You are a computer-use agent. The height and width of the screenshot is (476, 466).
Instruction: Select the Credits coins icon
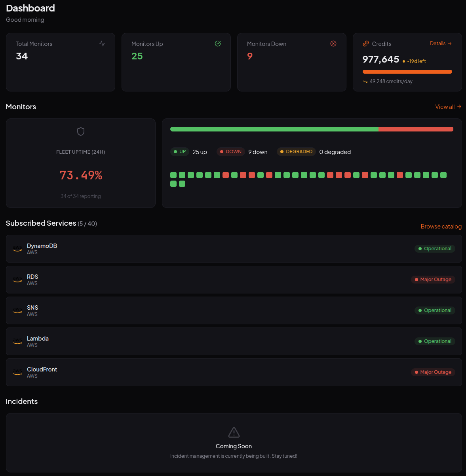tap(365, 44)
